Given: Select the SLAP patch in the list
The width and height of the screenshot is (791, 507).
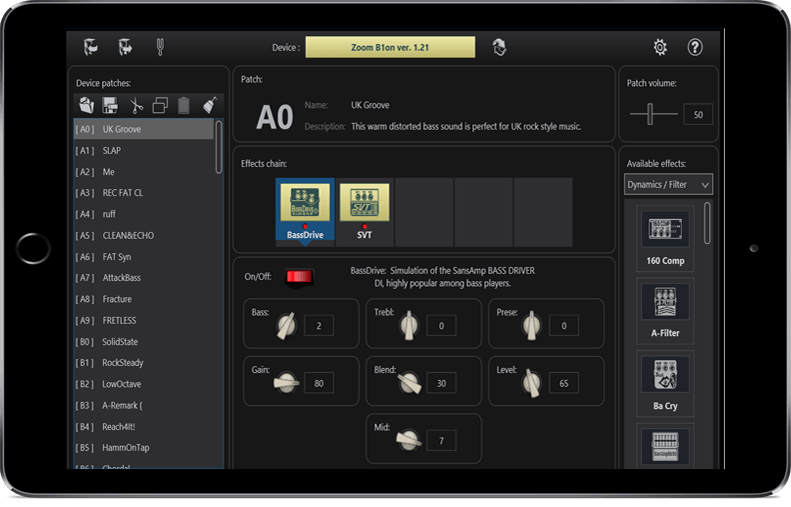Looking at the screenshot, I should (144, 151).
